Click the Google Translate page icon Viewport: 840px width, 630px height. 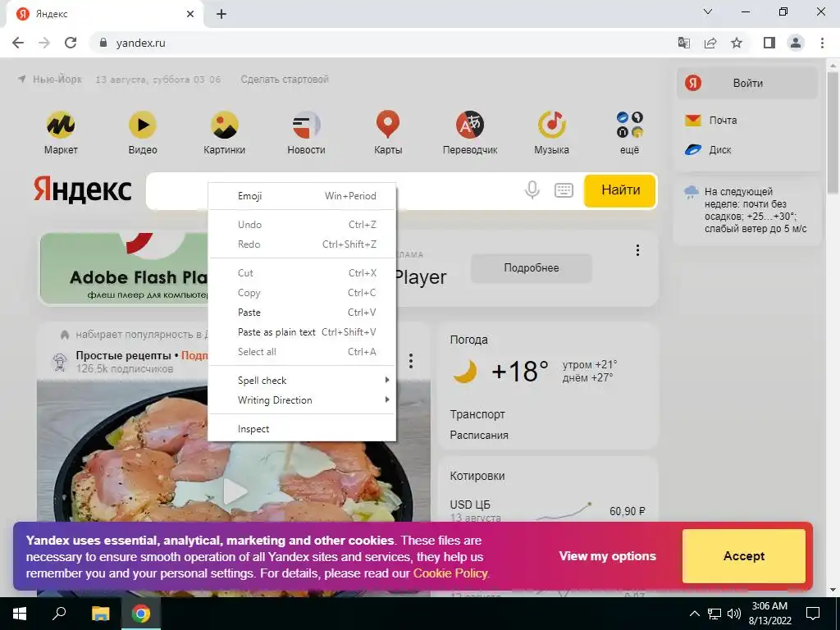[x=683, y=43]
